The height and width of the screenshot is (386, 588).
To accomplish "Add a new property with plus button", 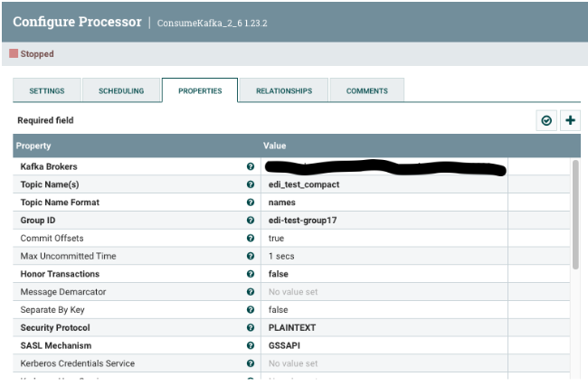I will pos(570,120).
